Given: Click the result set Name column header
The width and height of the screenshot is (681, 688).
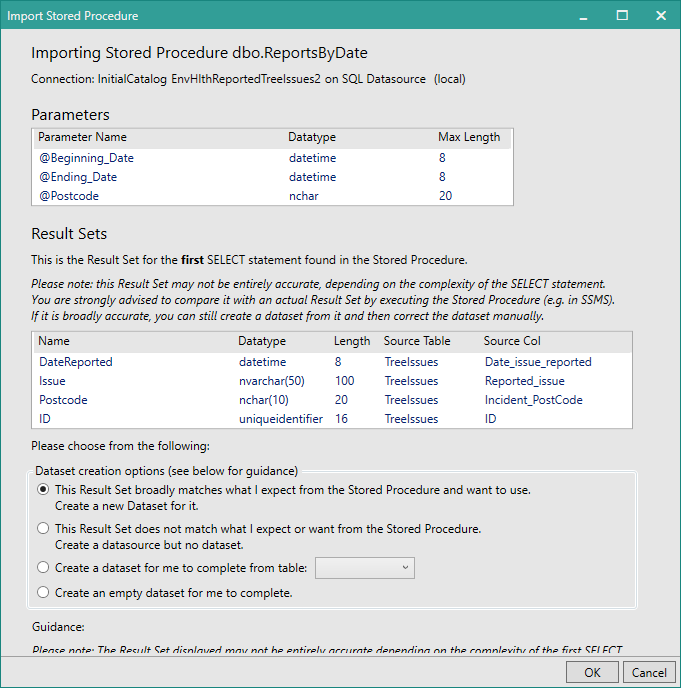Looking at the screenshot, I should pyautogui.click(x=54, y=341).
